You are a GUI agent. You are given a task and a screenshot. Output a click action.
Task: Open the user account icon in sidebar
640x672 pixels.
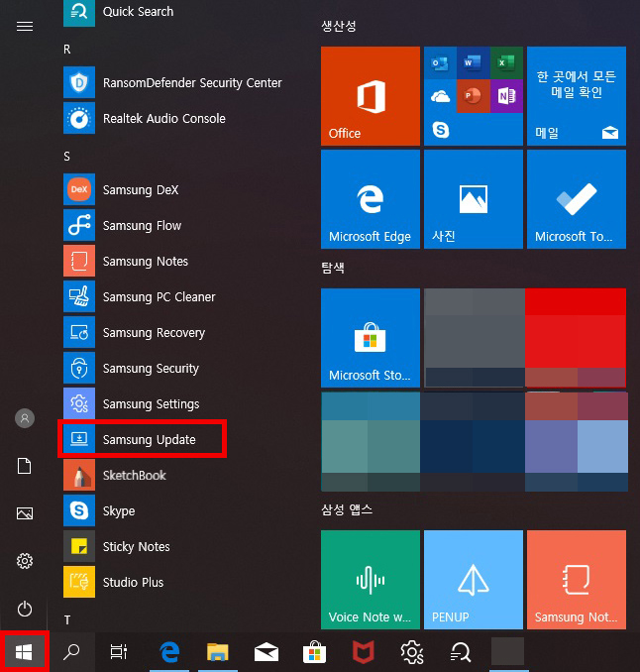click(x=25, y=418)
